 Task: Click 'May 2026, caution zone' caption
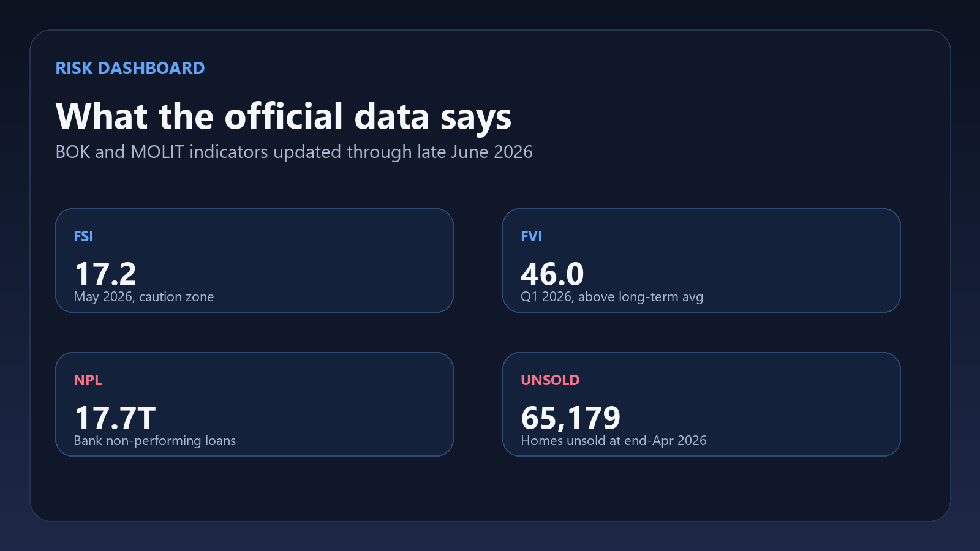click(x=144, y=297)
